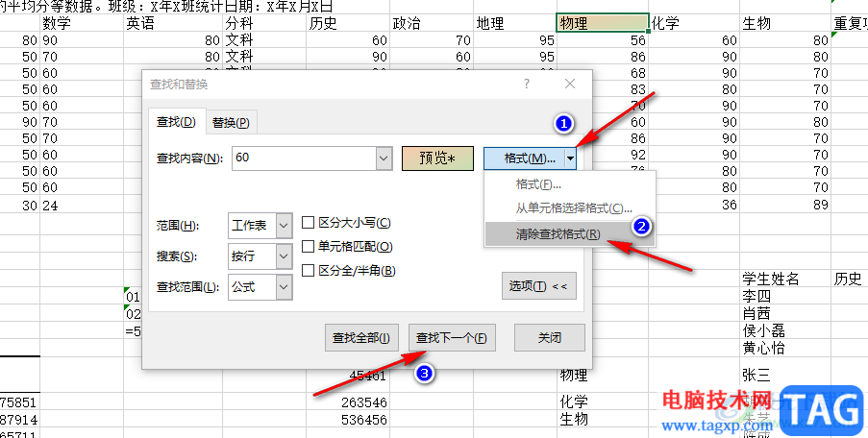Viewport: 868px width, 438px height.
Task: Click the 查找内容 input field
Action: coord(305,158)
